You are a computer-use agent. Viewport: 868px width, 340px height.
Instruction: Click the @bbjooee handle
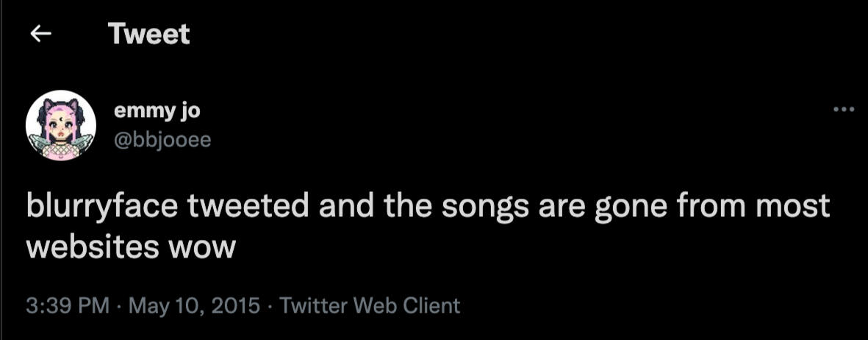click(162, 138)
